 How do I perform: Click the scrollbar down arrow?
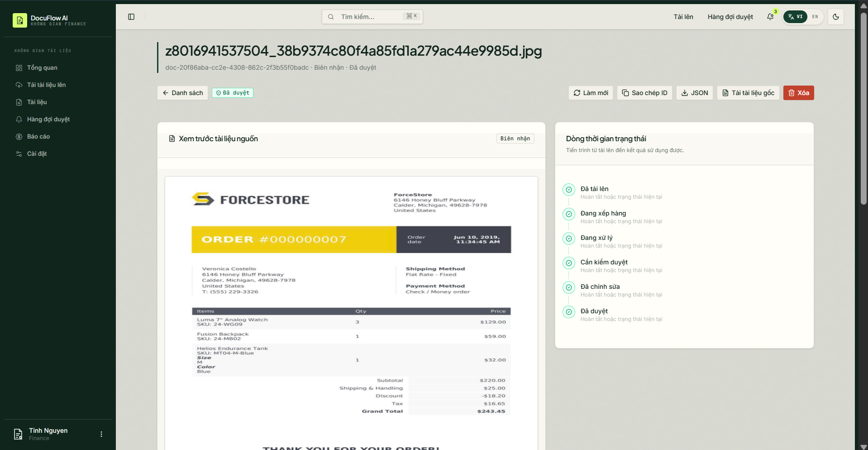click(863, 446)
